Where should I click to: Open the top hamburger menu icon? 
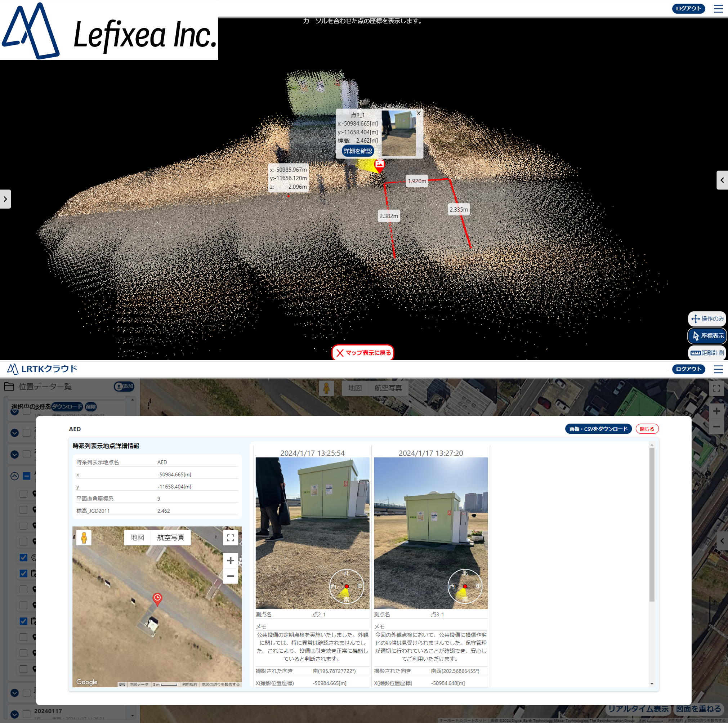click(718, 9)
